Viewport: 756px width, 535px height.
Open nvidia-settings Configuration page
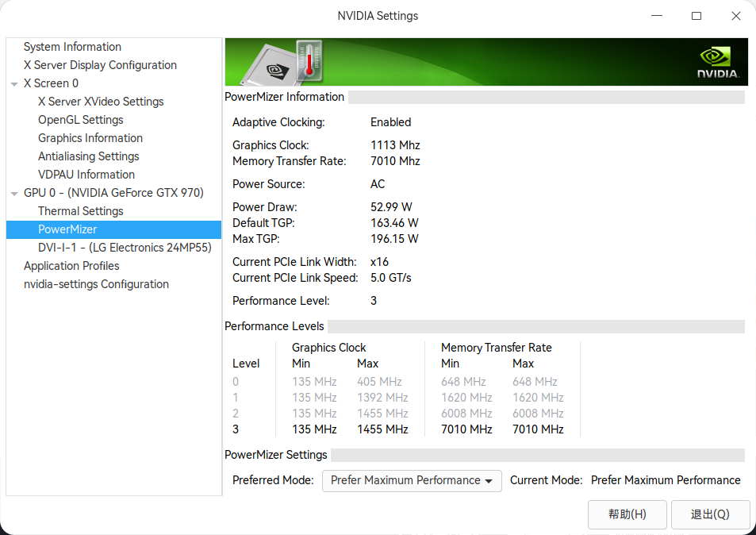96,285
